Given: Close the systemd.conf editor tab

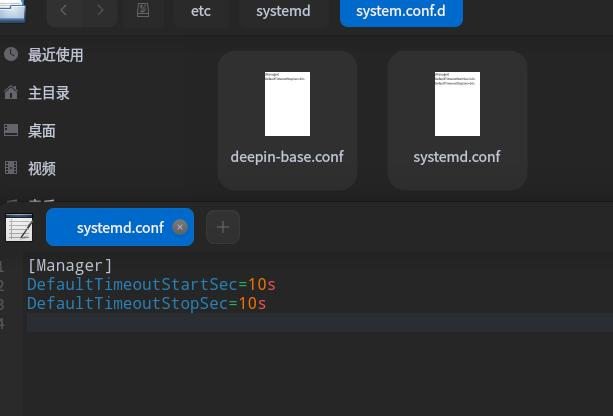Looking at the screenshot, I should (180, 227).
